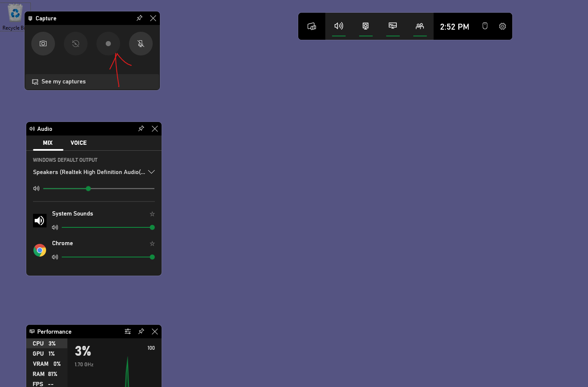Open Game Bar settings gear
The height and width of the screenshot is (387, 588).
pos(503,26)
